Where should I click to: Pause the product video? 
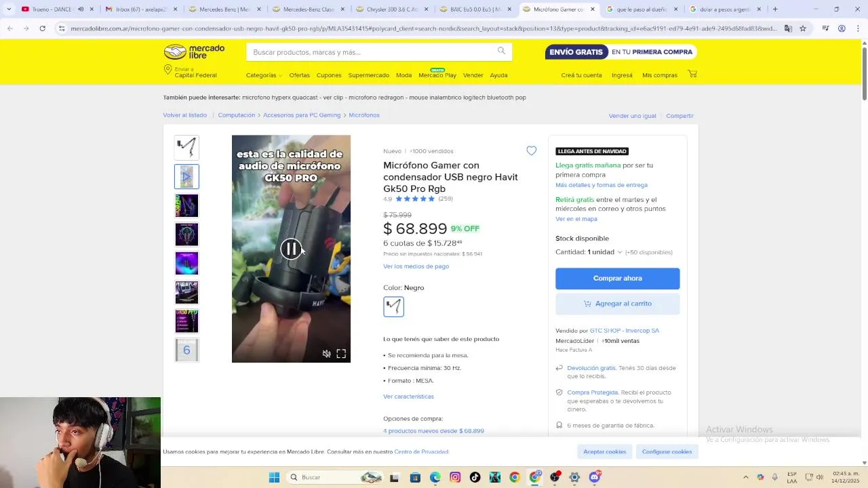point(291,249)
